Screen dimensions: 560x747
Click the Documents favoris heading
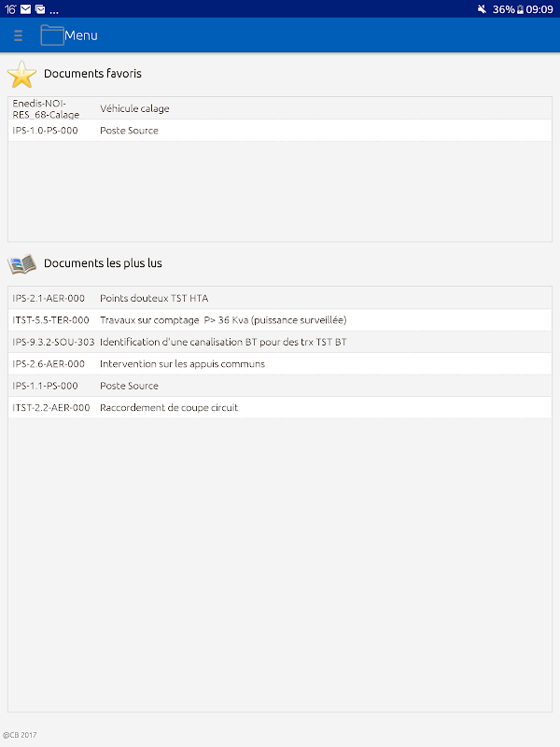(92, 74)
